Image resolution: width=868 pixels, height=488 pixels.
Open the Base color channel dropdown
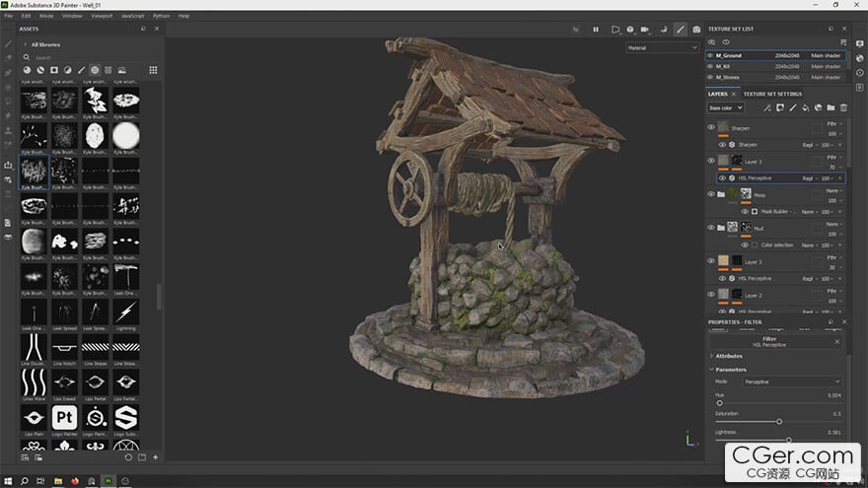(725, 107)
